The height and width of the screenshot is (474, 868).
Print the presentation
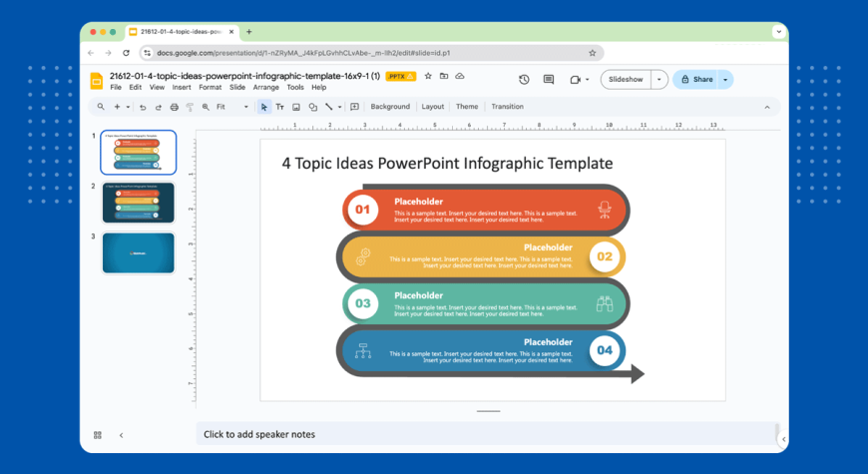click(x=174, y=107)
